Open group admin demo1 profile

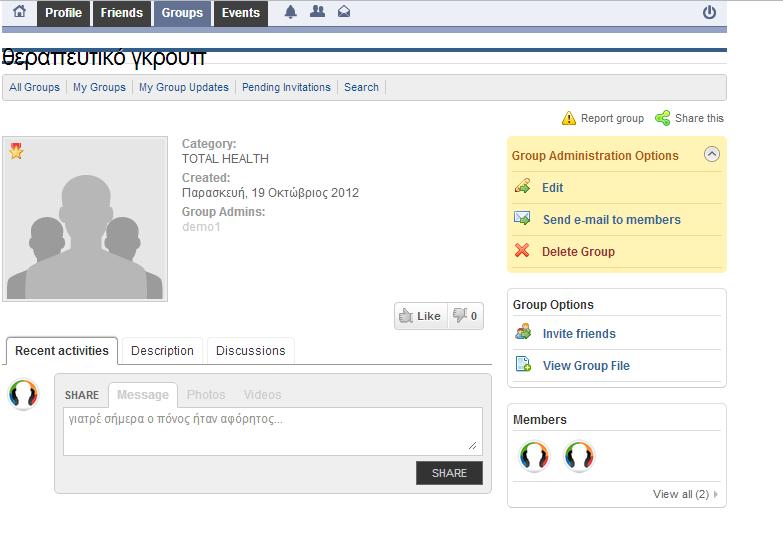[x=201, y=227]
